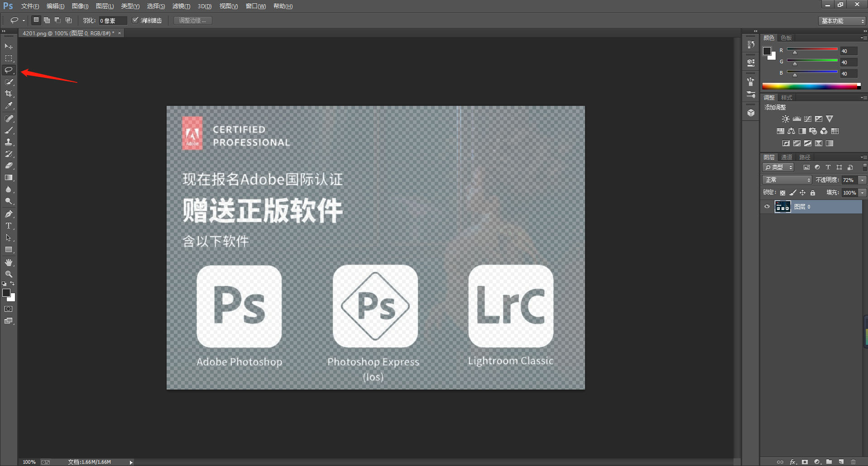Choose Add to Selection mode

pyautogui.click(x=47, y=20)
